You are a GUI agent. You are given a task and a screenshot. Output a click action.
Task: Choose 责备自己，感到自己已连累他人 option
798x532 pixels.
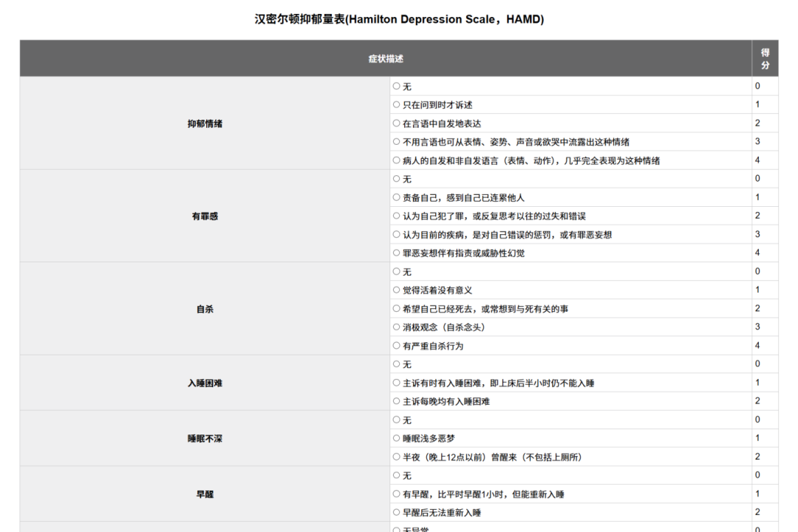pyautogui.click(x=397, y=197)
